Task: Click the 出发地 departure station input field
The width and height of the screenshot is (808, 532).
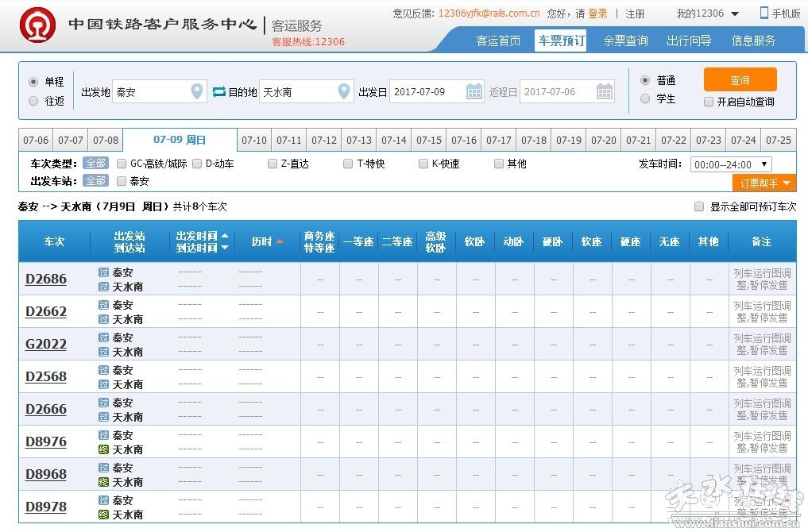Action: pyautogui.click(x=151, y=92)
